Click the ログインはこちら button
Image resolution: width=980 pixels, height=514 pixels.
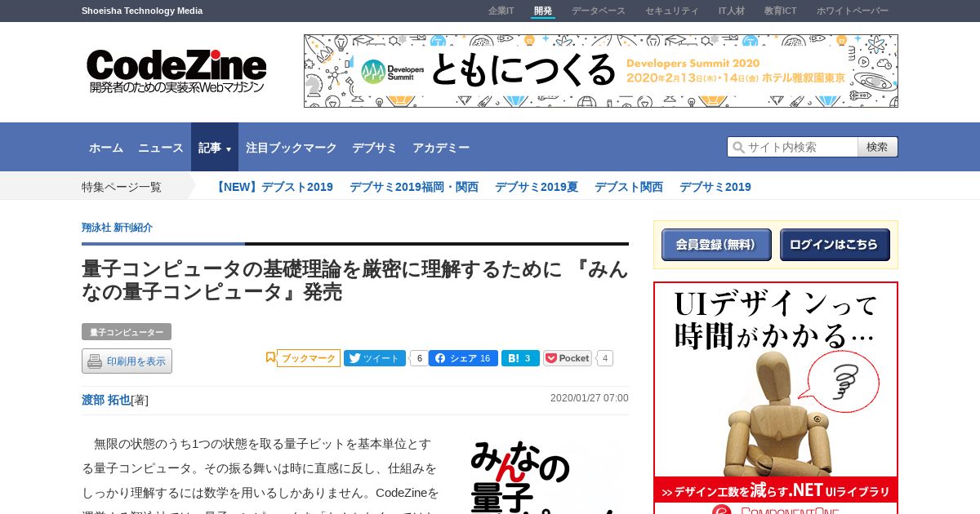tap(835, 245)
